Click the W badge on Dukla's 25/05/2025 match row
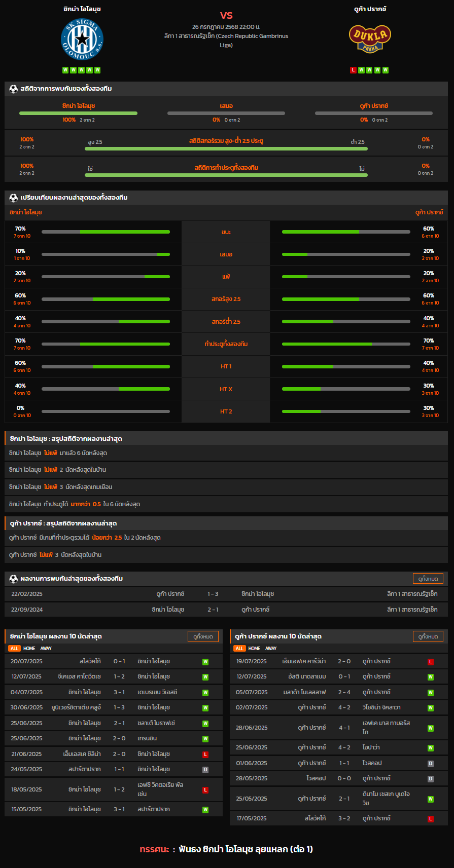This screenshot has height=868, width=454. click(x=431, y=799)
